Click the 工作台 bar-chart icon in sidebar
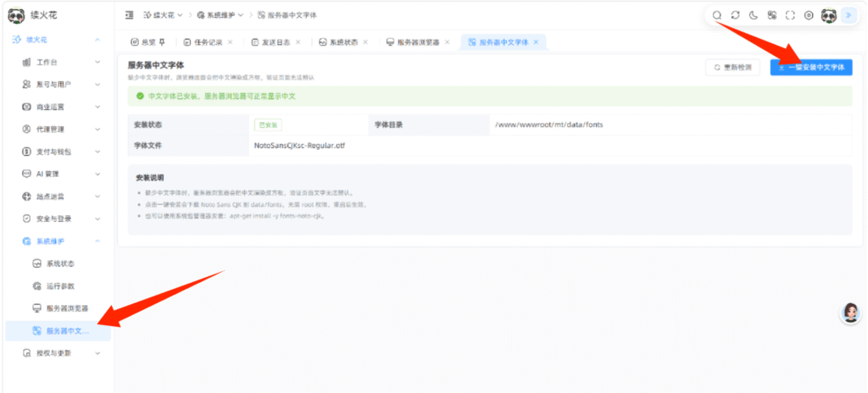868x393 pixels. [x=26, y=62]
